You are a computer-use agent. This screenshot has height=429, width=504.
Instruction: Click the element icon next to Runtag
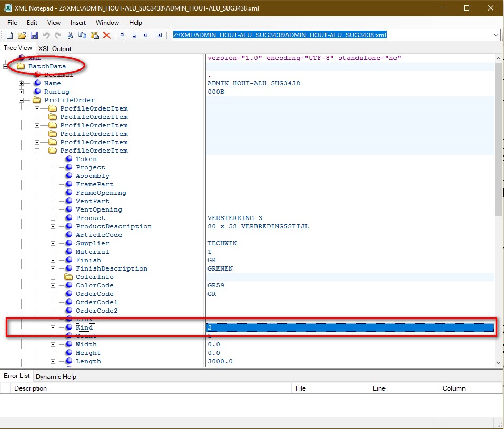[37, 91]
